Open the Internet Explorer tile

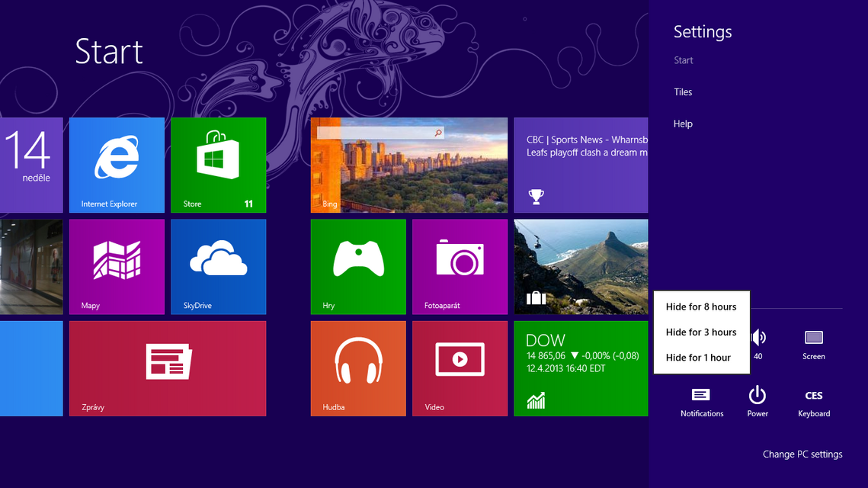(x=117, y=165)
